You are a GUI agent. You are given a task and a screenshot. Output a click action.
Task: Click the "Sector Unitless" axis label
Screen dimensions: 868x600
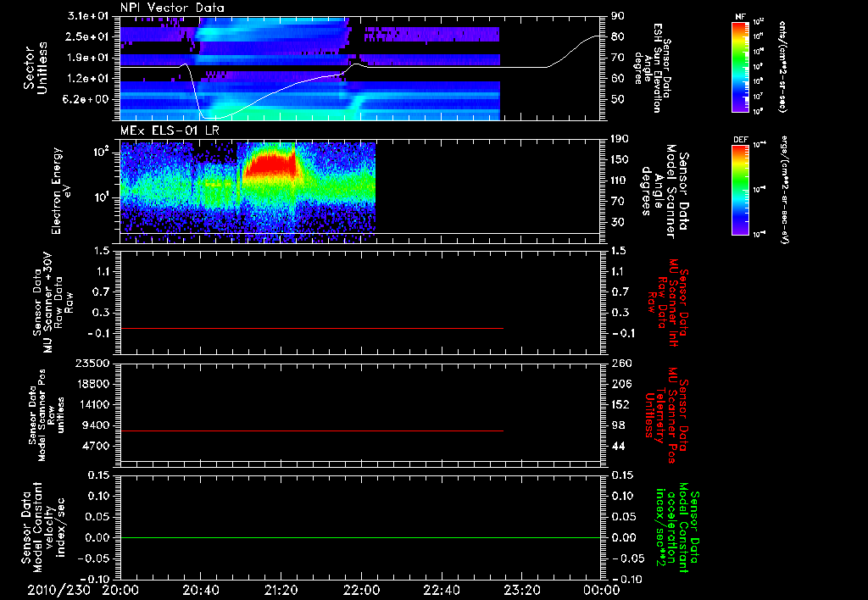click(x=36, y=68)
